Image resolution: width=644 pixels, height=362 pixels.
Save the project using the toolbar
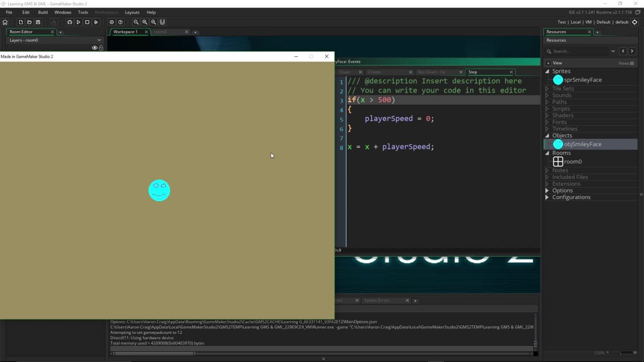click(38, 22)
